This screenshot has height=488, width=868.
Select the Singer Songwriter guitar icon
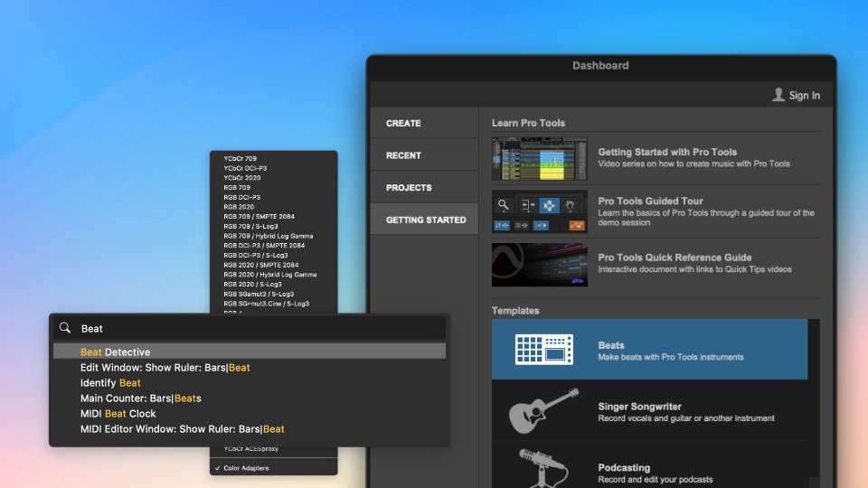tap(543, 410)
